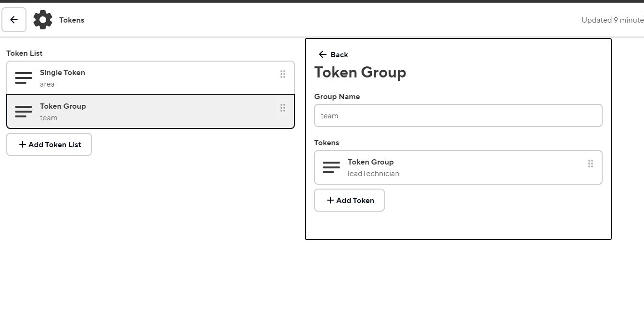644x318 pixels.
Task: Click the drag handle on the area token
Action: (283, 74)
